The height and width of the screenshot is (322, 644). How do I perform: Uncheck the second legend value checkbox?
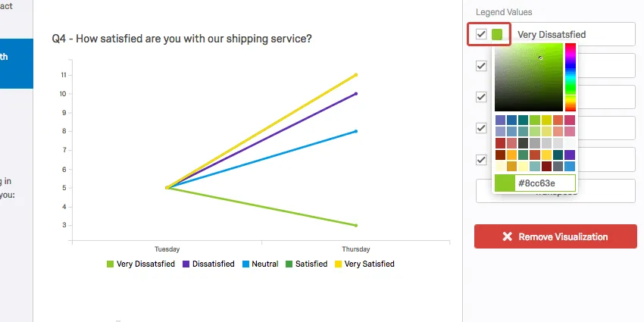pyautogui.click(x=481, y=66)
